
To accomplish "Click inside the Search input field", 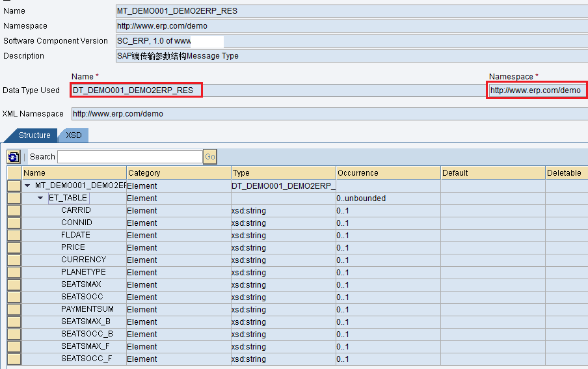I will pos(130,157).
